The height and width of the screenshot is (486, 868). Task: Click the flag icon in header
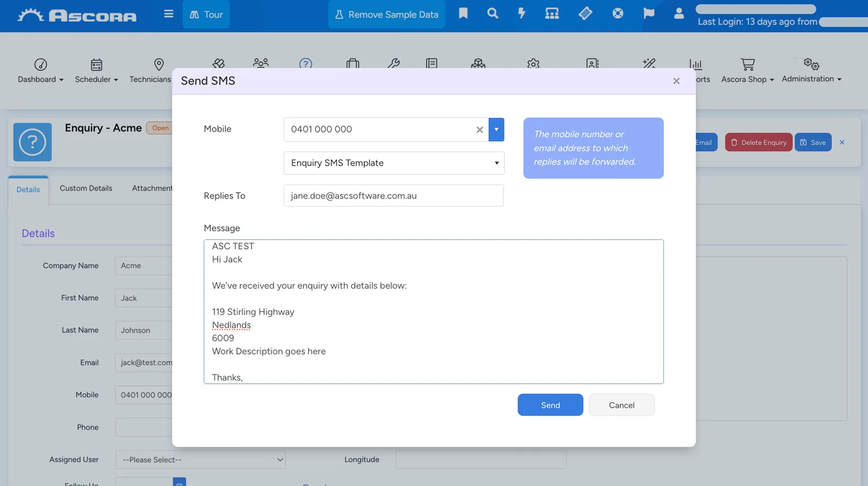tap(649, 13)
